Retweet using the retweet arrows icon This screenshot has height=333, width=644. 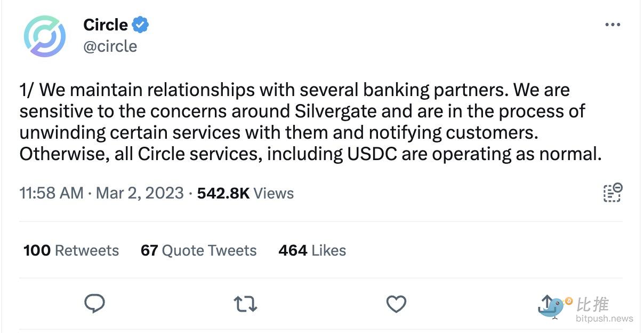tap(245, 304)
